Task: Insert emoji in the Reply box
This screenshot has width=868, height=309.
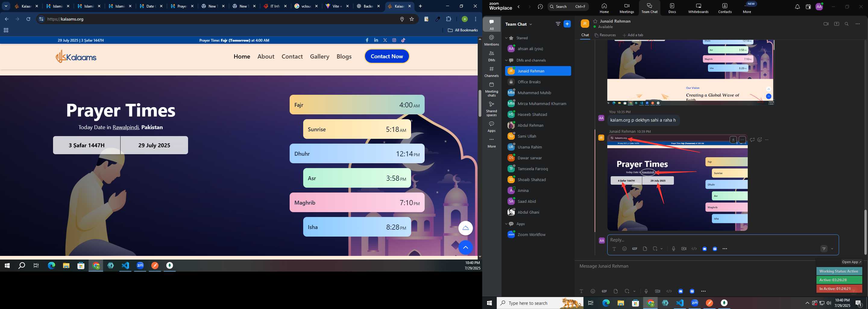Action: pyautogui.click(x=624, y=249)
